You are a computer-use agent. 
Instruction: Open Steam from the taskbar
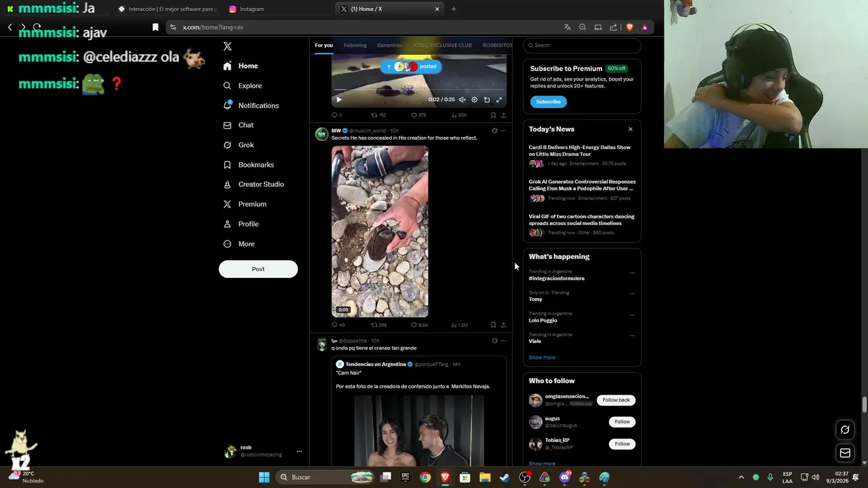pyautogui.click(x=505, y=477)
